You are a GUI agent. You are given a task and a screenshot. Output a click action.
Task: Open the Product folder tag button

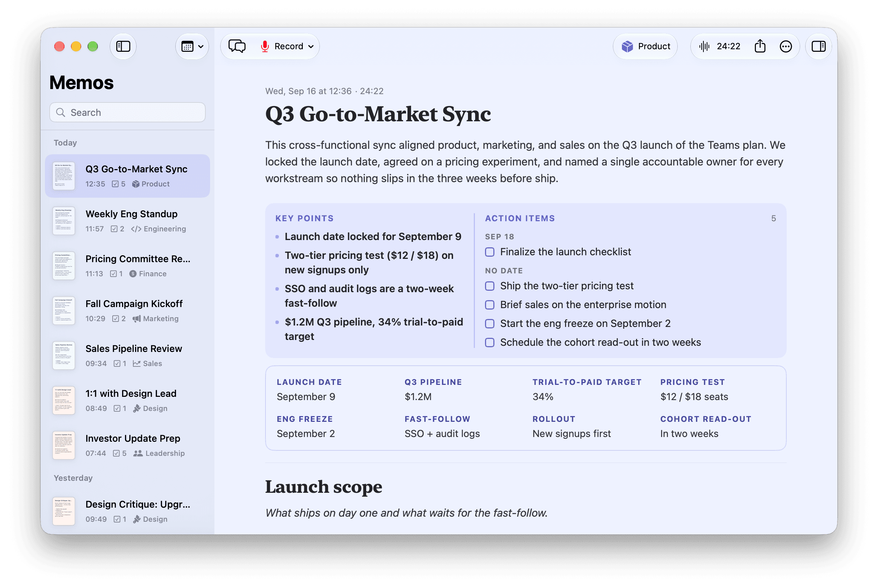tap(645, 46)
